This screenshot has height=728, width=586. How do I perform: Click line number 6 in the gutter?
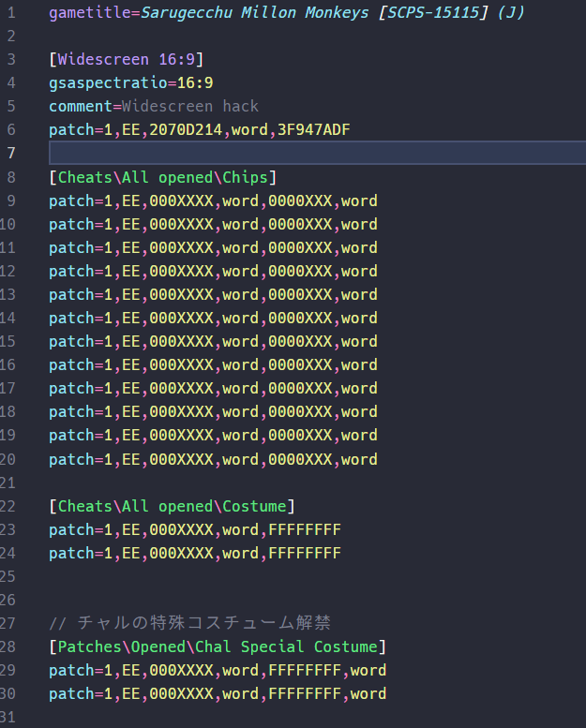coord(11,130)
